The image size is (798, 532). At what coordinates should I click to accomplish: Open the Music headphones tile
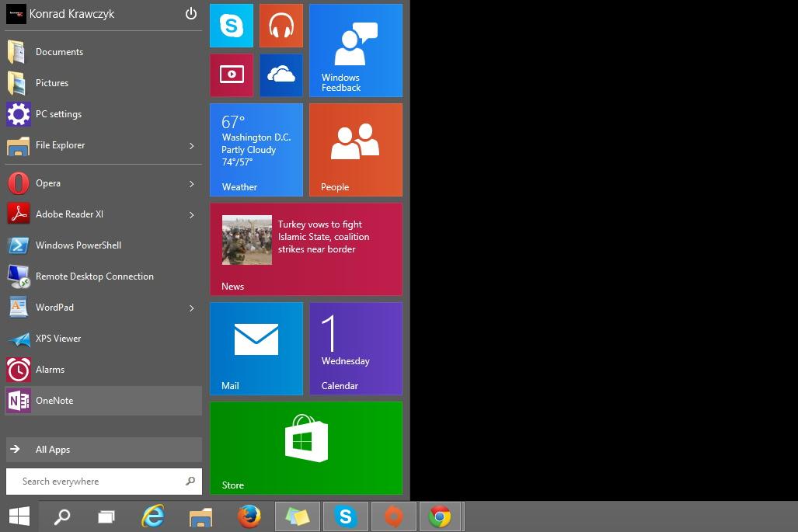pyautogui.click(x=281, y=26)
